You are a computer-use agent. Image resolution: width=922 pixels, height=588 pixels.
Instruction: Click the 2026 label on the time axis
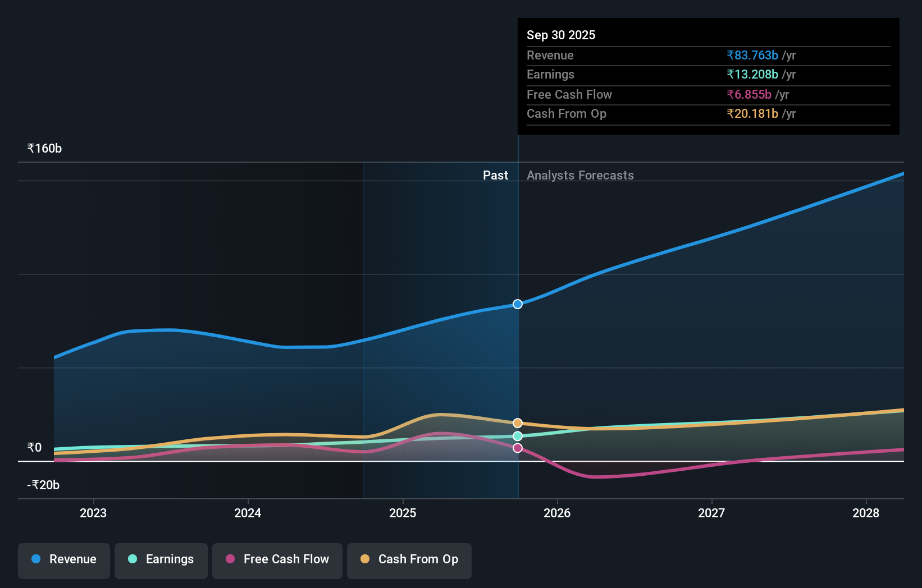(557, 512)
